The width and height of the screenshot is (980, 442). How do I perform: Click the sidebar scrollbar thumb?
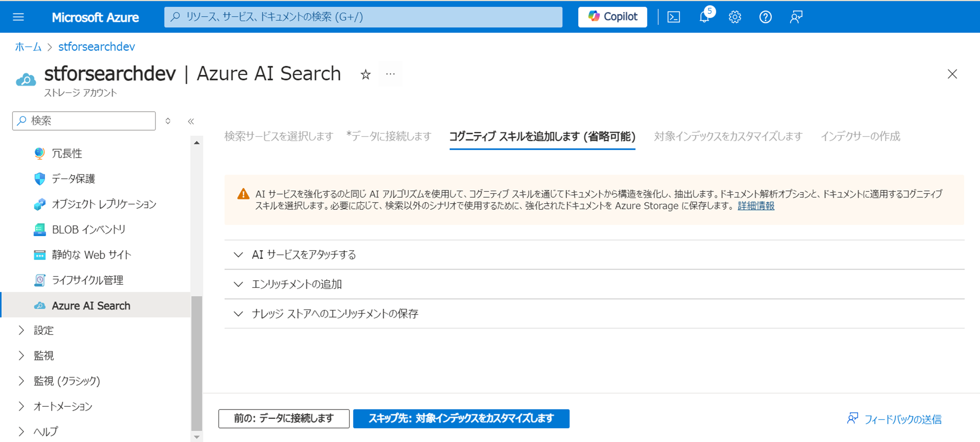(197, 363)
